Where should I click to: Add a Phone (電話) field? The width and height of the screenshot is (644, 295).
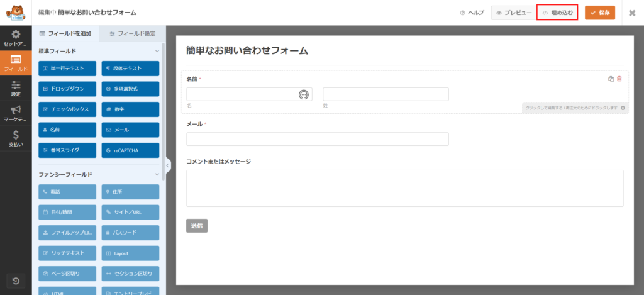point(67,192)
